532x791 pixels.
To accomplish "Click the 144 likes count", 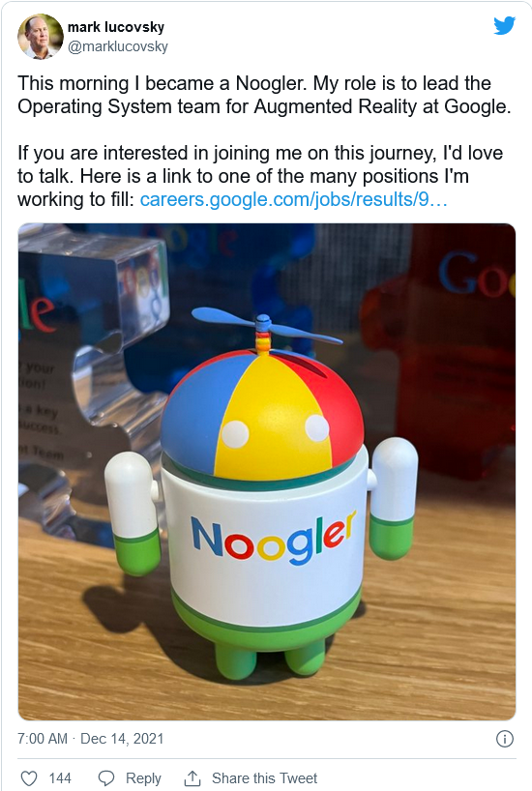I will tap(60, 777).
